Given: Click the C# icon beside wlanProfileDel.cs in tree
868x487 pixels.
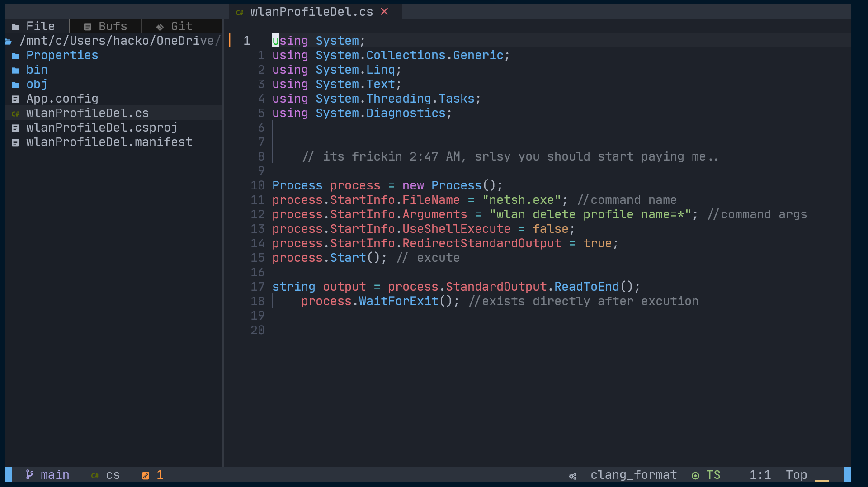Looking at the screenshot, I should [15, 114].
